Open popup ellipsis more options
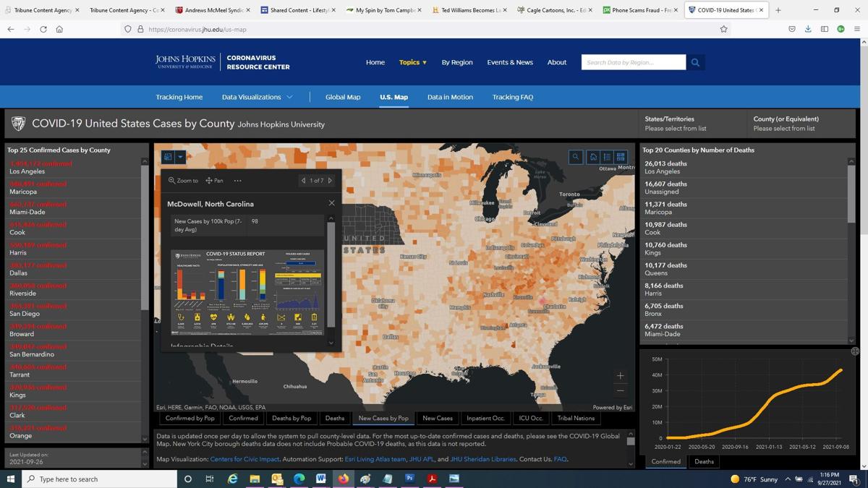 pyautogui.click(x=237, y=181)
